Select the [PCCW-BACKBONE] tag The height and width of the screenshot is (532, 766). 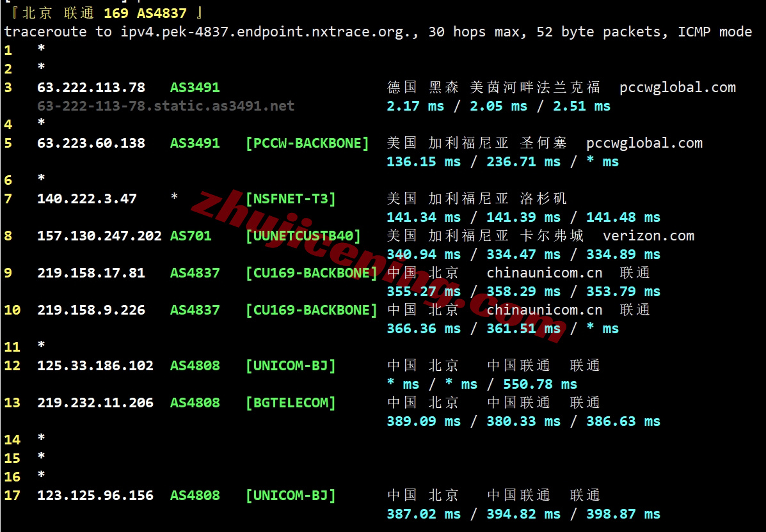(x=307, y=143)
